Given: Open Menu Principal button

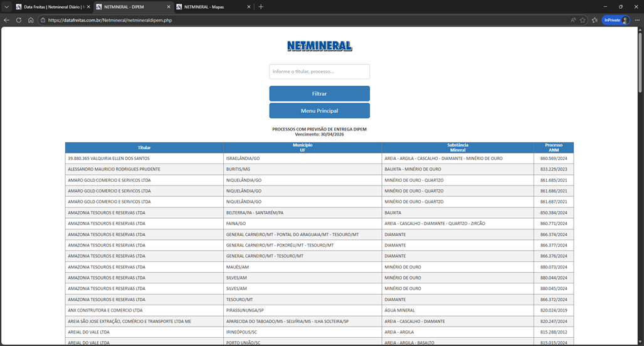Looking at the screenshot, I should click(x=320, y=111).
